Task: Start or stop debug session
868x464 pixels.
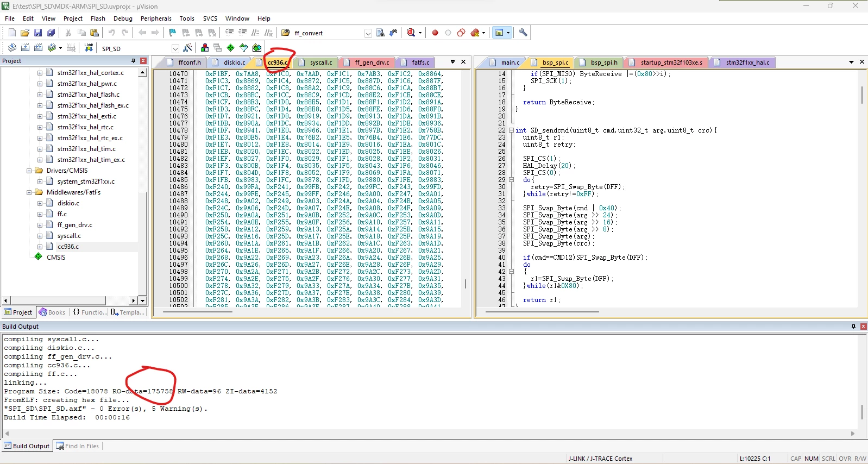Action: pos(411,33)
